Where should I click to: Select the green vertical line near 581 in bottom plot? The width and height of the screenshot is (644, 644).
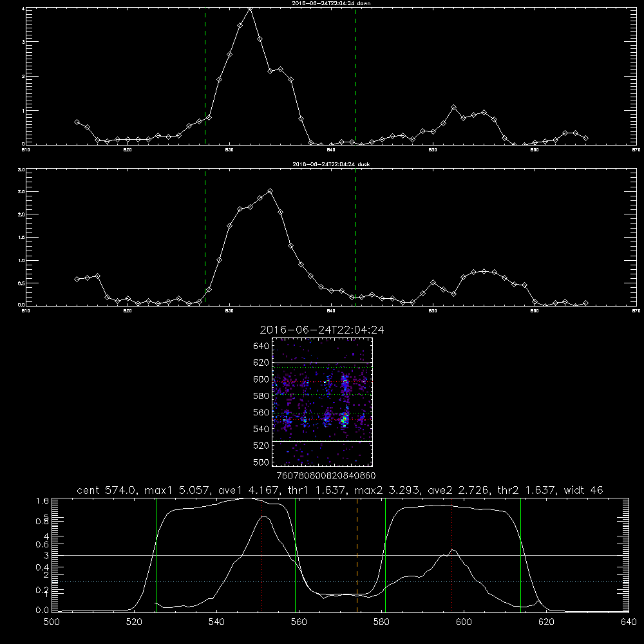click(385, 555)
